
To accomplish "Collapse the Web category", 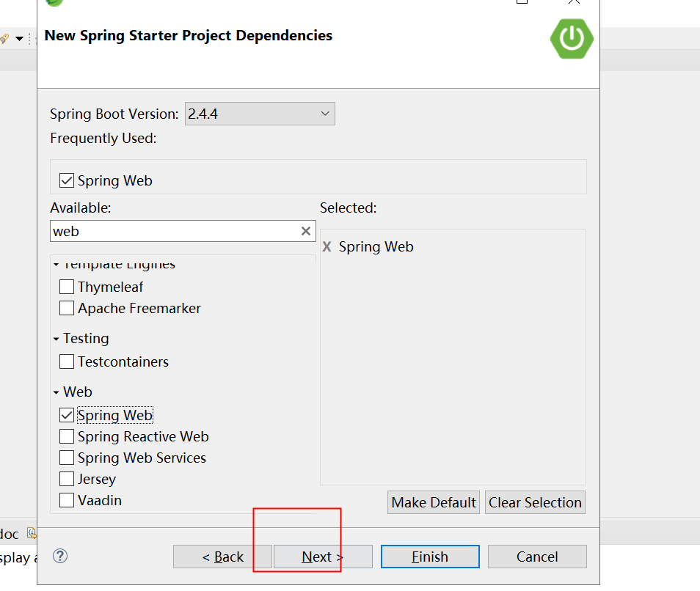I will point(56,392).
